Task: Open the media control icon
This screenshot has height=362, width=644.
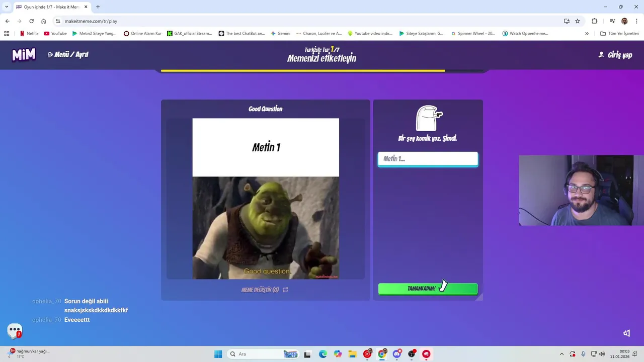Action: (x=612, y=21)
